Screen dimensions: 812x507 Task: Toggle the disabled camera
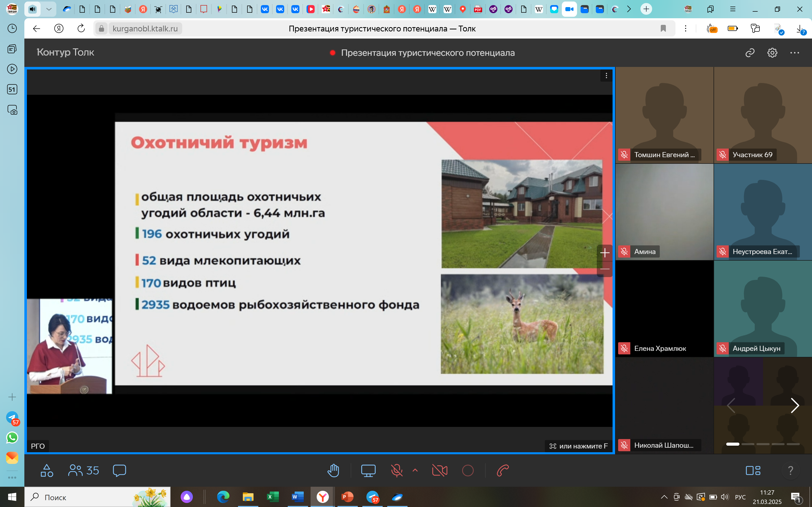click(439, 470)
